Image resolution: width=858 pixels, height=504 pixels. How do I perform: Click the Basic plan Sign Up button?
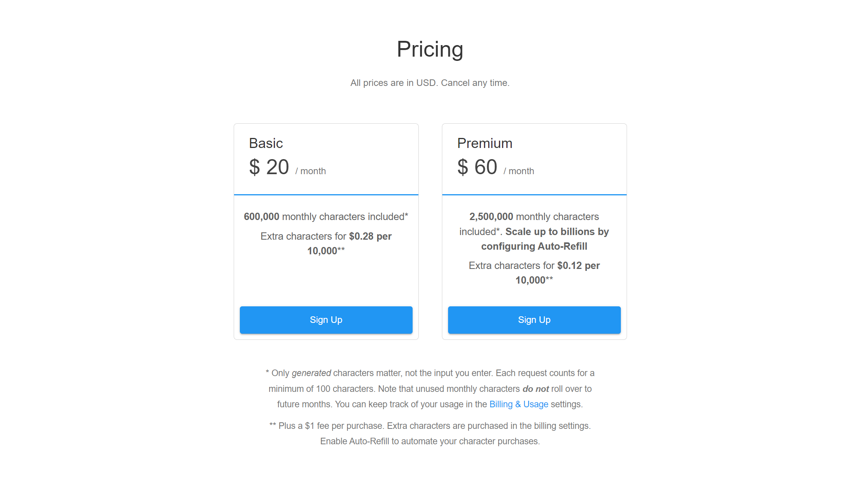pos(326,320)
